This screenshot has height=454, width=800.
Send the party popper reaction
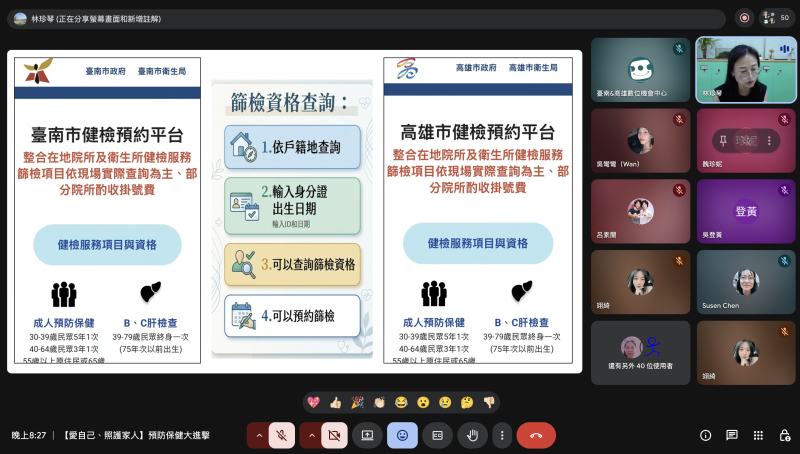[x=357, y=402]
